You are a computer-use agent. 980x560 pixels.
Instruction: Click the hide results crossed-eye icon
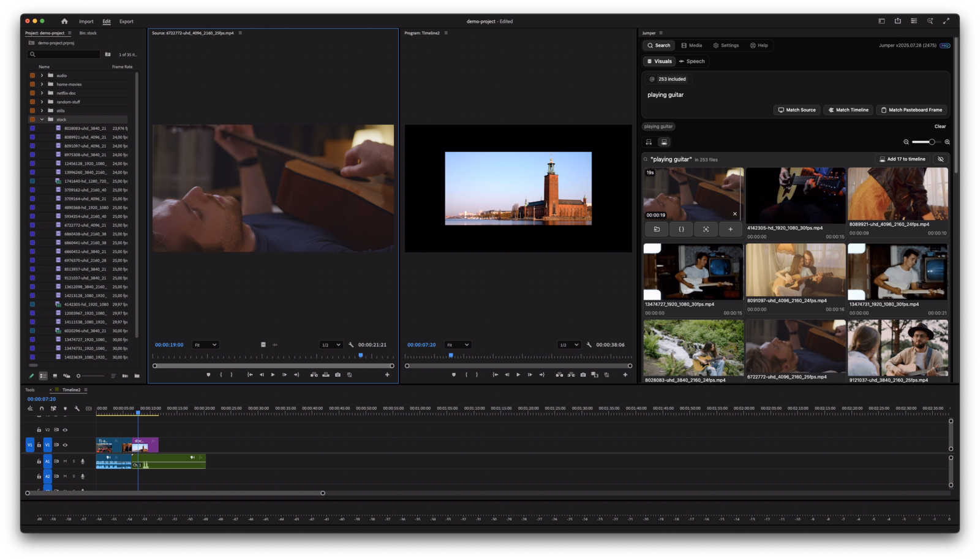[941, 159]
